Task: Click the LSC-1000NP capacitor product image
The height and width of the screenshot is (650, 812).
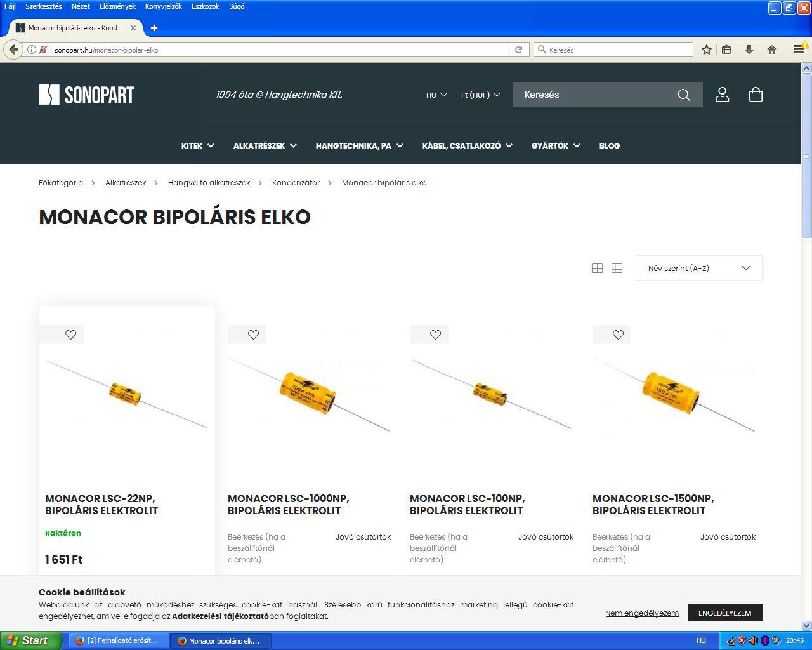Action: click(x=309, y=394)
